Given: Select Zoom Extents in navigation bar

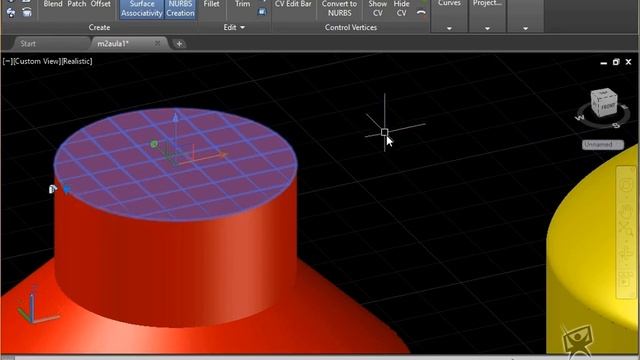Looking at the screenshot, I should tap(626, 229).
